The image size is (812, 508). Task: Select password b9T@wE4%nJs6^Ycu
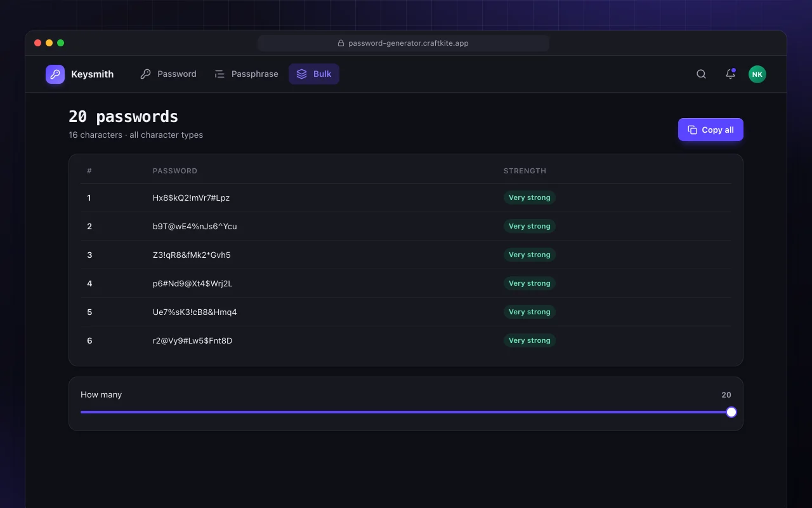click(195, 226)
